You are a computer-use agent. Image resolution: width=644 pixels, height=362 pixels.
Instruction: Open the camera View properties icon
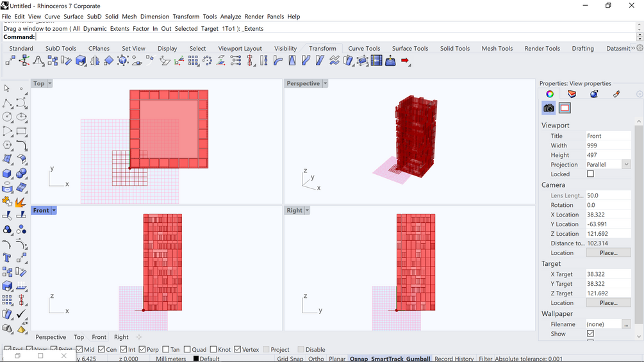point(549,108)
